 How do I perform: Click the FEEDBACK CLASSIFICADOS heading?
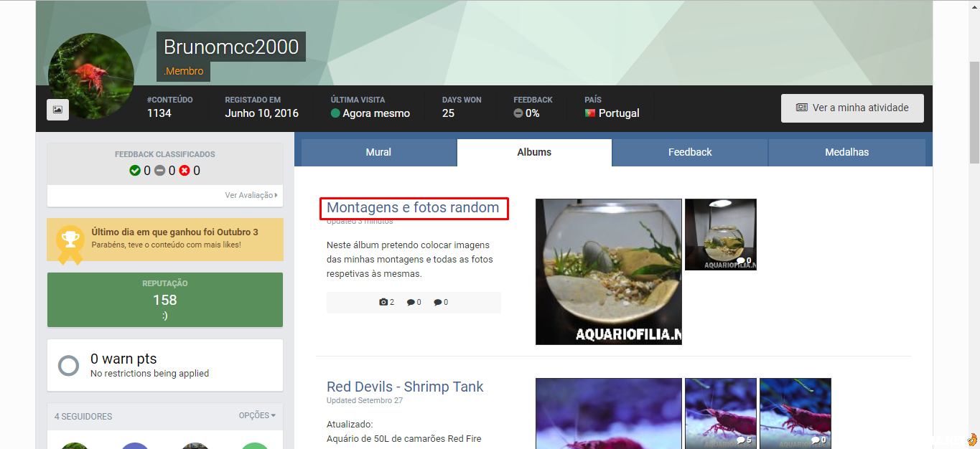[165, 154]
